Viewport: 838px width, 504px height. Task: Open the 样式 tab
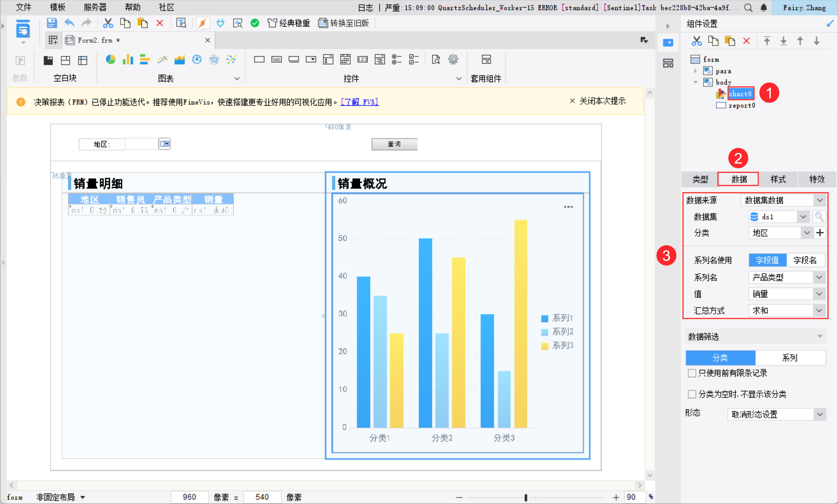(778, 179)
